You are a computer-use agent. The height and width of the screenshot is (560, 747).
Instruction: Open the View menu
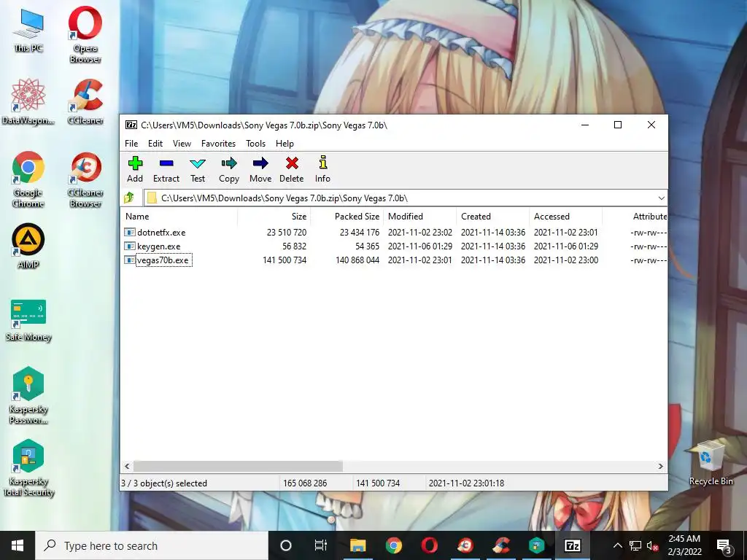[x=182, y=144]
